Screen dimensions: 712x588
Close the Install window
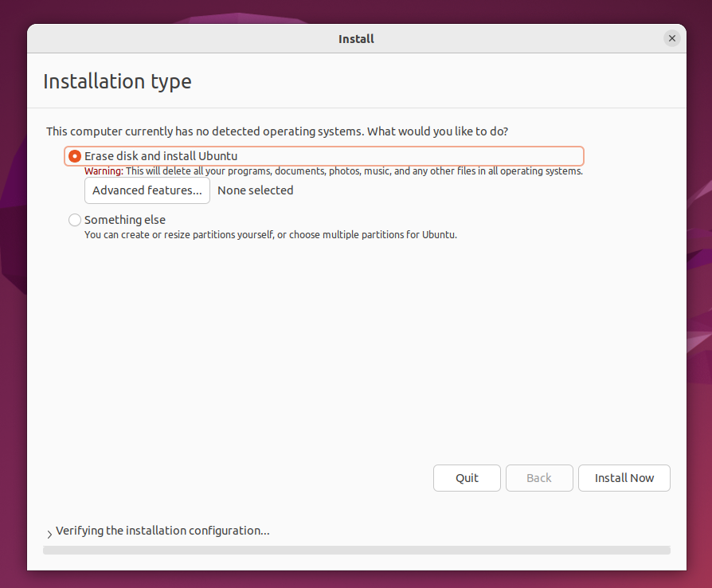671,38
